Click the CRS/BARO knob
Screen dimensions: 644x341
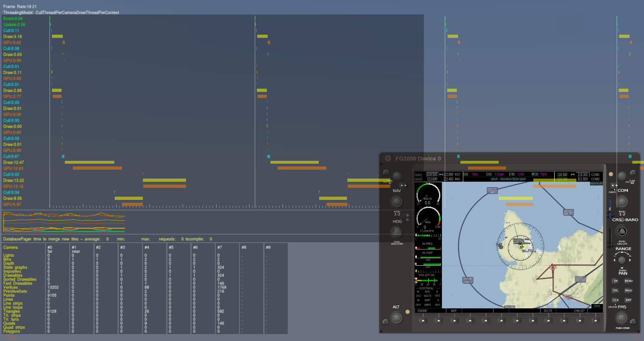pos(622,231)
